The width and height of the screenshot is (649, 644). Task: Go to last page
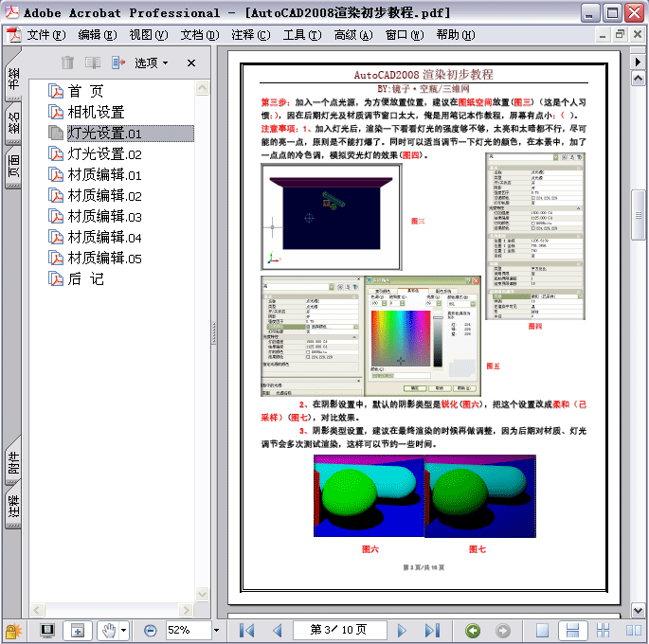click(x=432, y=631)
